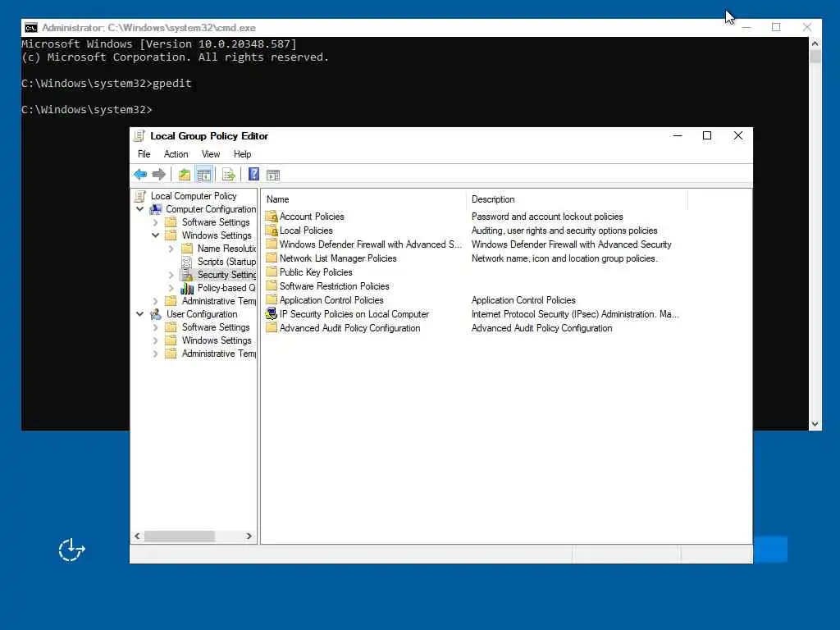Click the Local Computer Policy root icon

pos(140,196)
